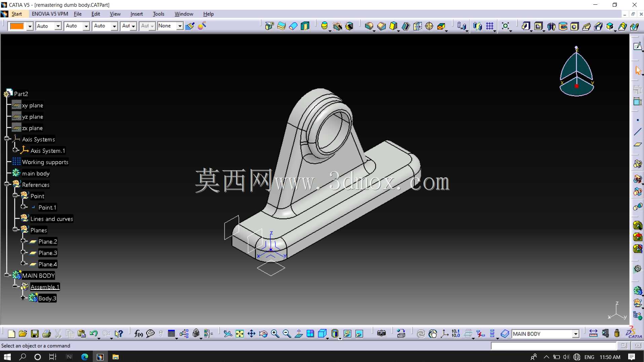The image size is (644, 362).
Task: Select Lines and curves in tree
Action: tap(51, 219)
